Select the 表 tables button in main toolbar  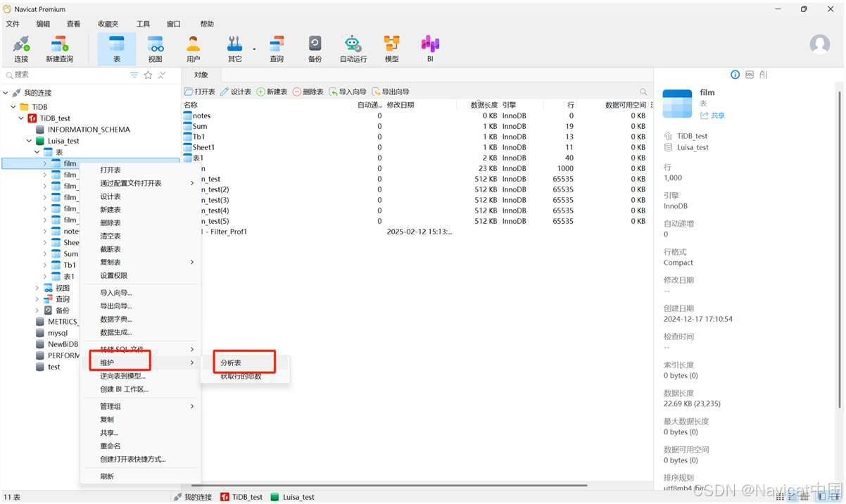point(117,49)
